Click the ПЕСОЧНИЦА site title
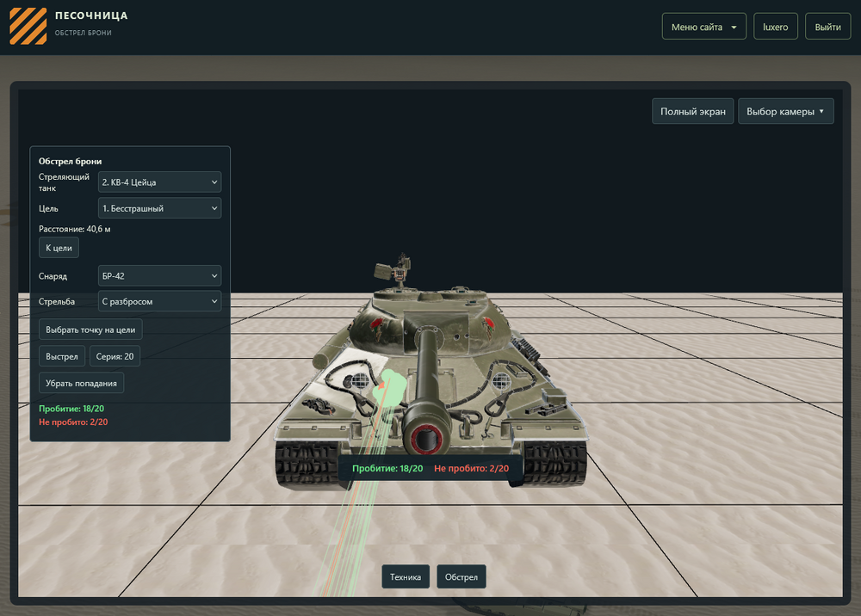 point(91,15)
